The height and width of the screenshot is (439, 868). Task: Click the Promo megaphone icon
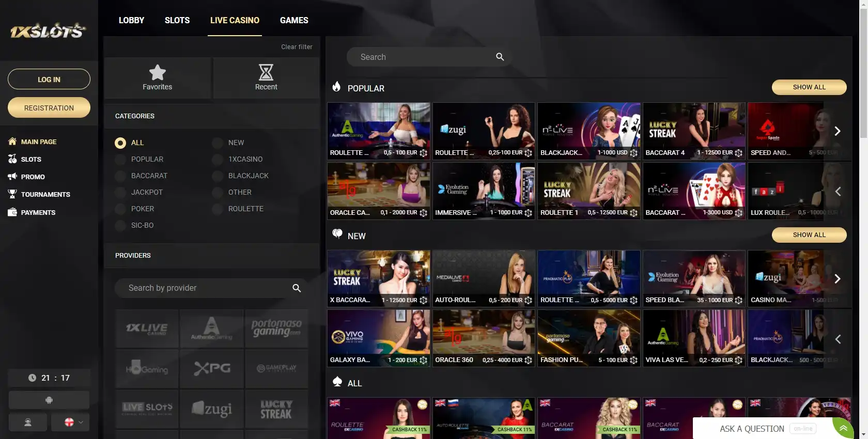12,177
